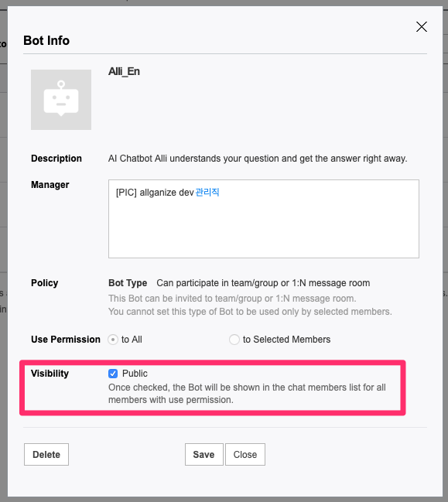The width and height of the screenshot is (448, 502).
Task: Click the AI Chatbot Alli description text
Action: (x=258, y=159)
